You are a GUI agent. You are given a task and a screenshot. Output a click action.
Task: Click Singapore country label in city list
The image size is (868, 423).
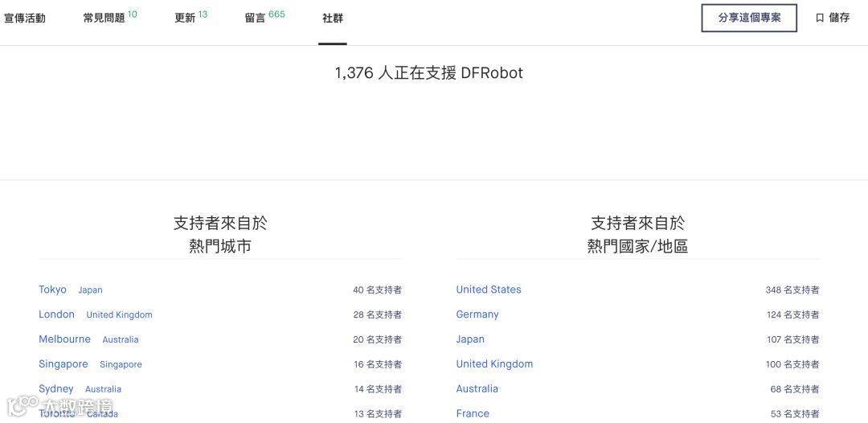point(121,365)
